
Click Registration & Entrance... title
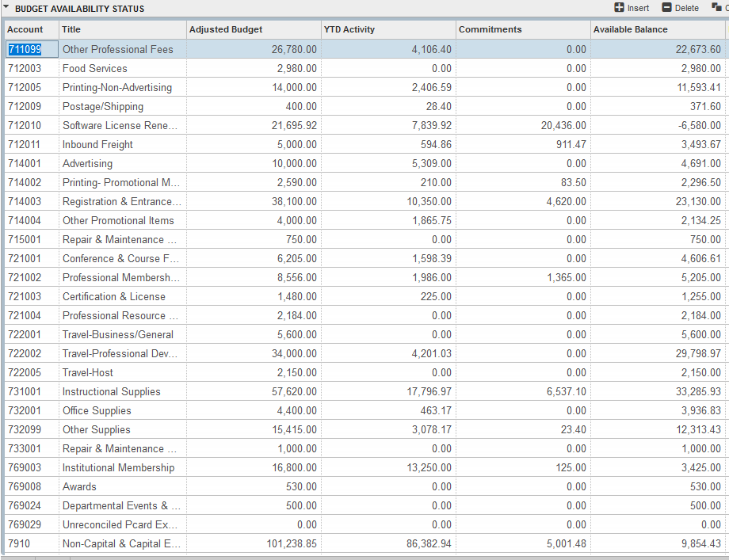coord(122,202)
